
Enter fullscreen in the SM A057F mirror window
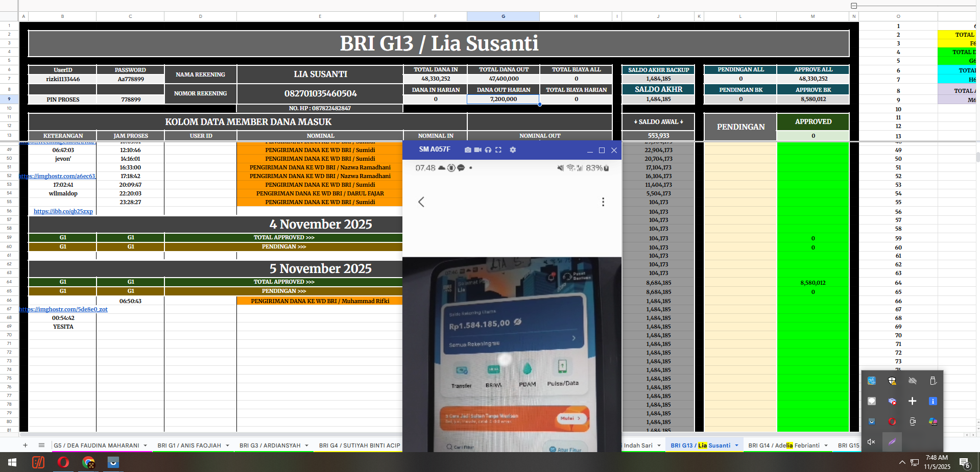coord(498,150)
